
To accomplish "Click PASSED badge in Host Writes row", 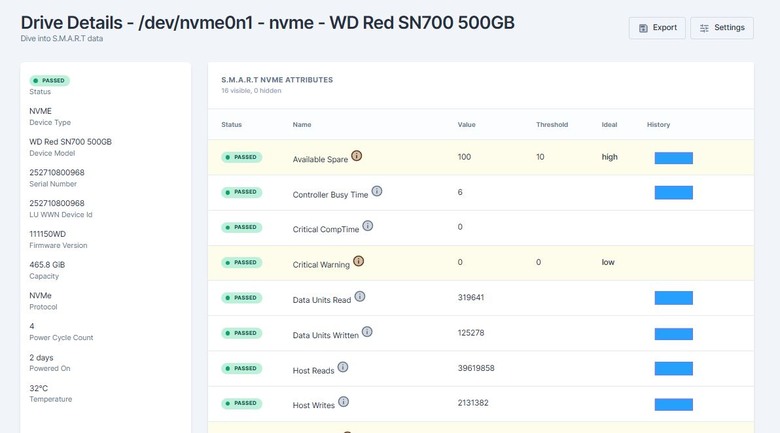I will pos(242,403).
